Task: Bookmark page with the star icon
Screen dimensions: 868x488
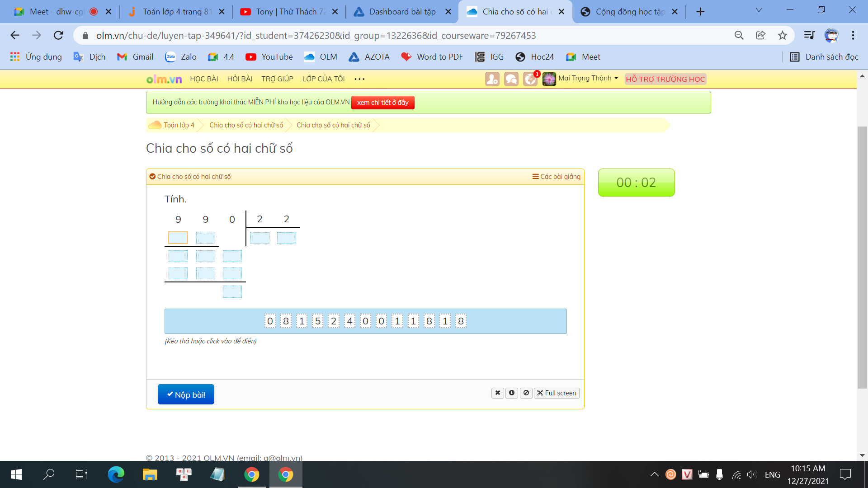Action: point(783,35)
